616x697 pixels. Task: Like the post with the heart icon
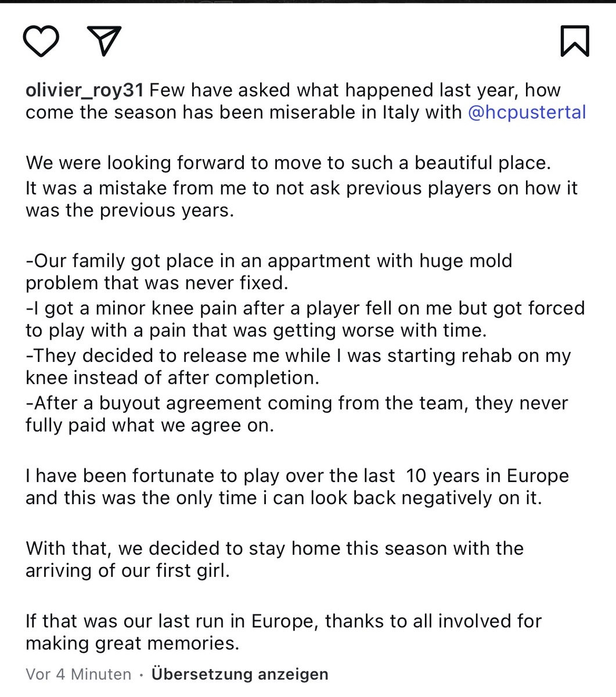[41, 42]
